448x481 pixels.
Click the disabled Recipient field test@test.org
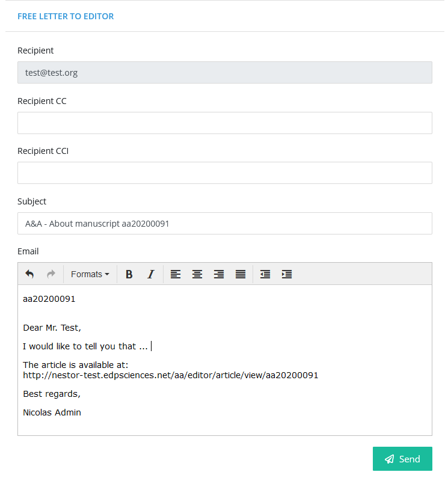(x=225, y=72)
